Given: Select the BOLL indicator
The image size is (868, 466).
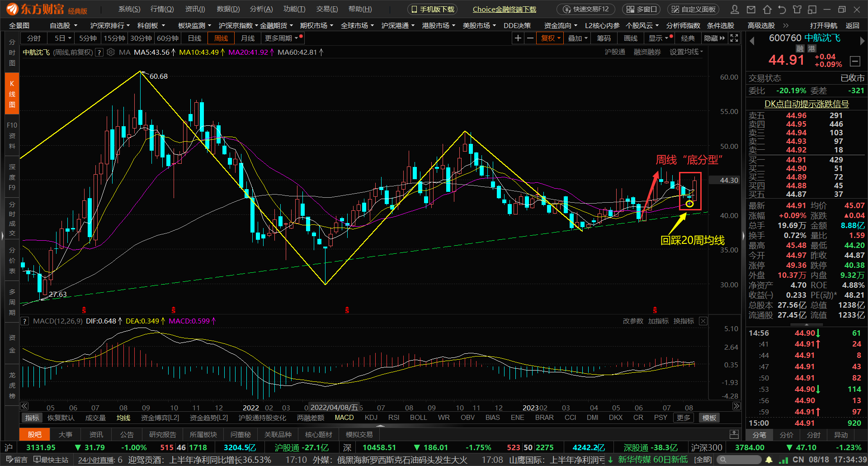Looking at the screenshot, I should [x=418, y=418].
